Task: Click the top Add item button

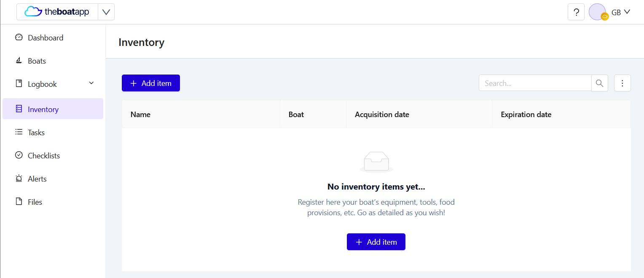Action: pos(151,83)
